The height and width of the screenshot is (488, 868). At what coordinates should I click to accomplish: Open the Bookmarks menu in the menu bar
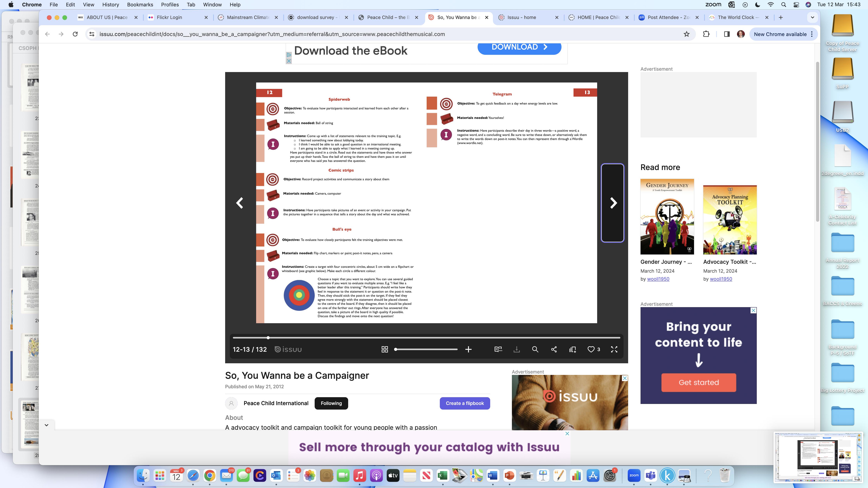tap(140, 5)
